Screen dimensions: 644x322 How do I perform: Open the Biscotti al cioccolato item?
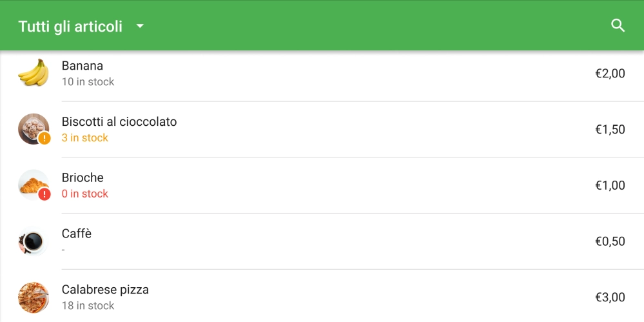119,122
